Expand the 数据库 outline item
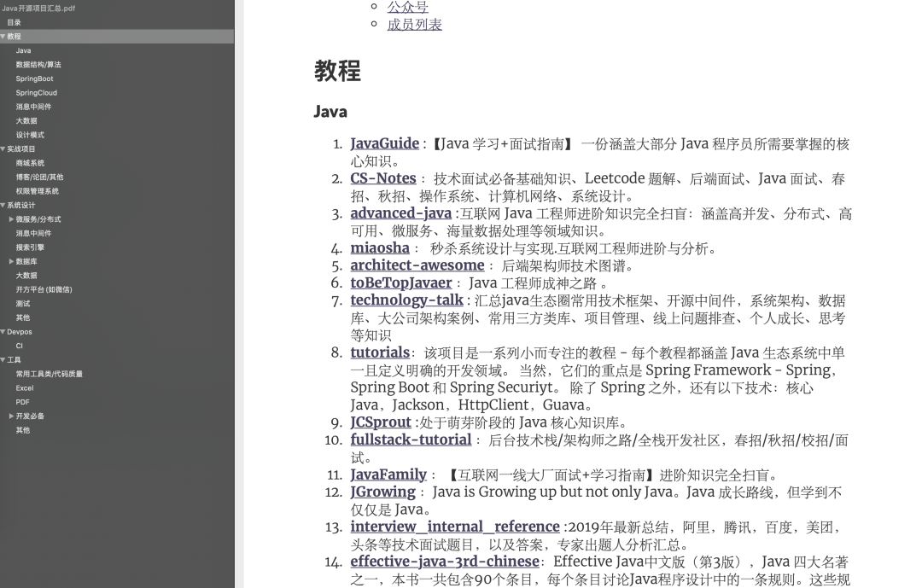Viewport: 922px width, 588px height. (11, 261)
